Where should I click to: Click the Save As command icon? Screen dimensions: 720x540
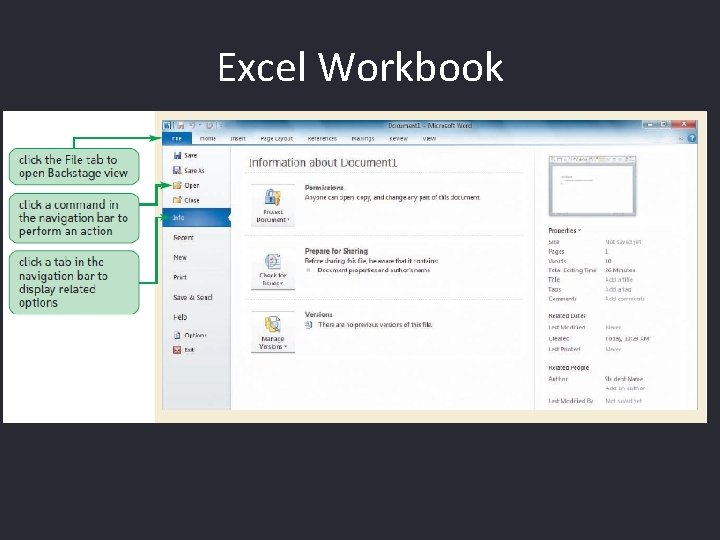click(x=177, y=170)
